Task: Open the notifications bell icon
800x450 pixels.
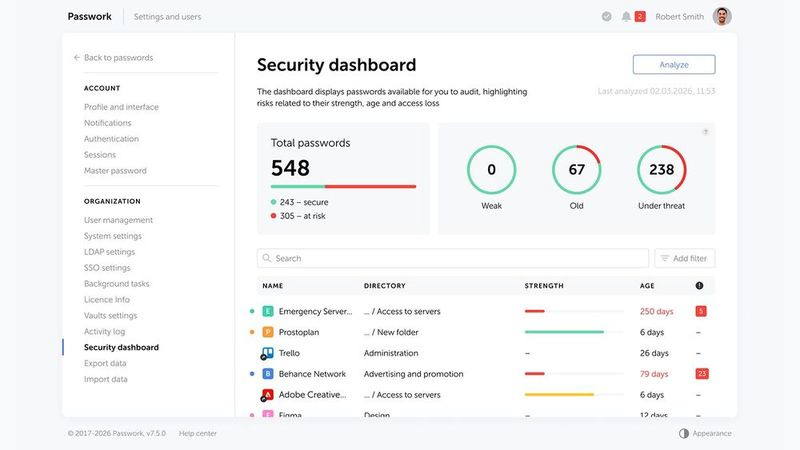Action: tap(626, 16)
